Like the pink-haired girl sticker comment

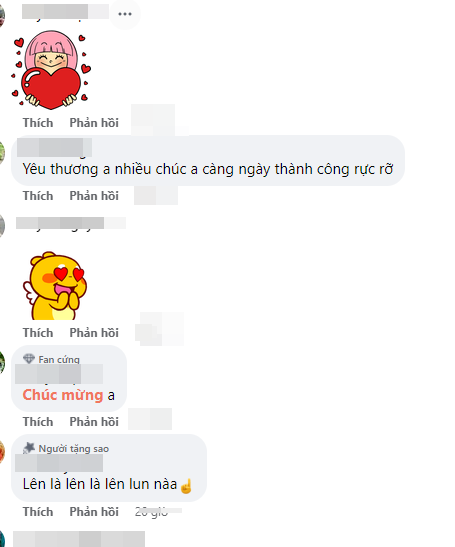(x=38, y=123)
